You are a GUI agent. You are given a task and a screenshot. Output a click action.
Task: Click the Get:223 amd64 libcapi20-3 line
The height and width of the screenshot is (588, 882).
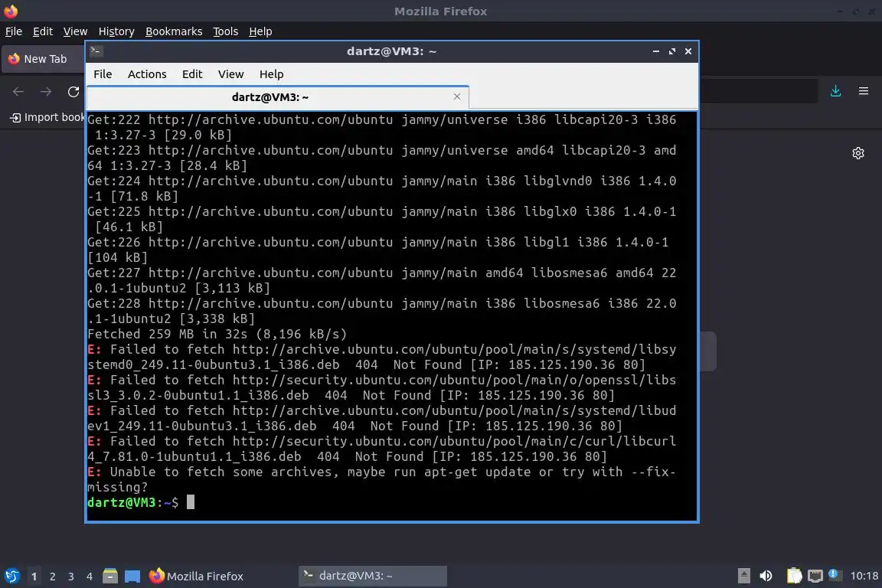pyautogui.click(x=382, y=158)
